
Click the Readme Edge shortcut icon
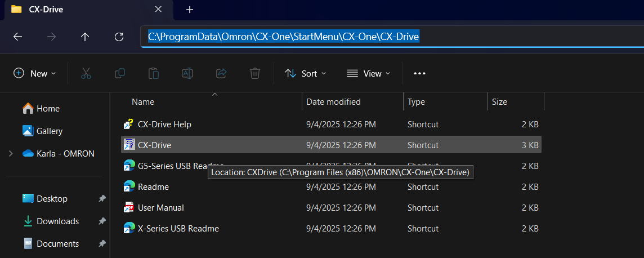(129, 186)
